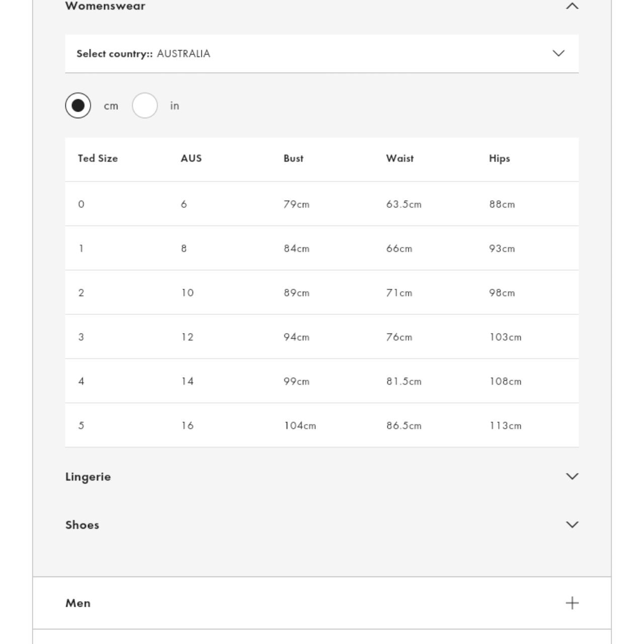Click the Hips column header

(x=500, y=158)
